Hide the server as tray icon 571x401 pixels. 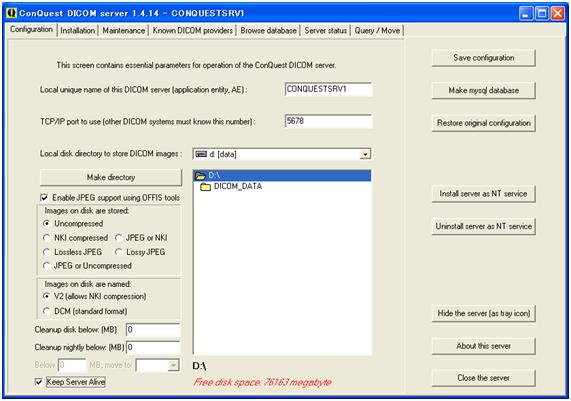[x=484, y=313]
